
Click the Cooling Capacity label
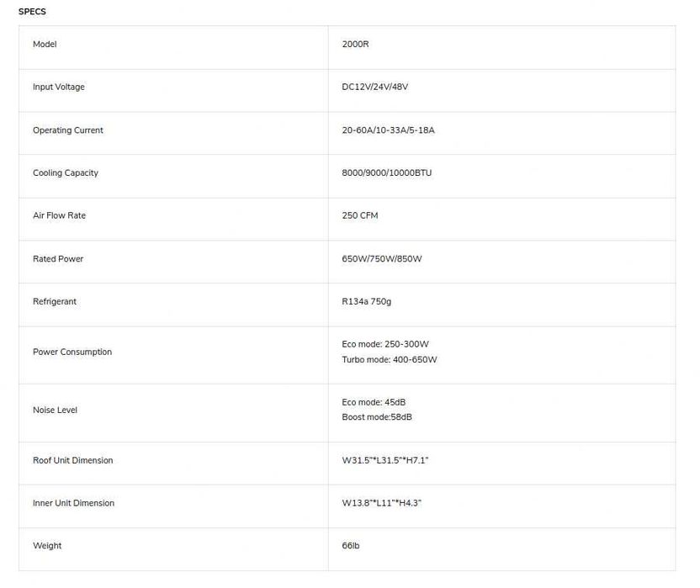coord(66,172)
